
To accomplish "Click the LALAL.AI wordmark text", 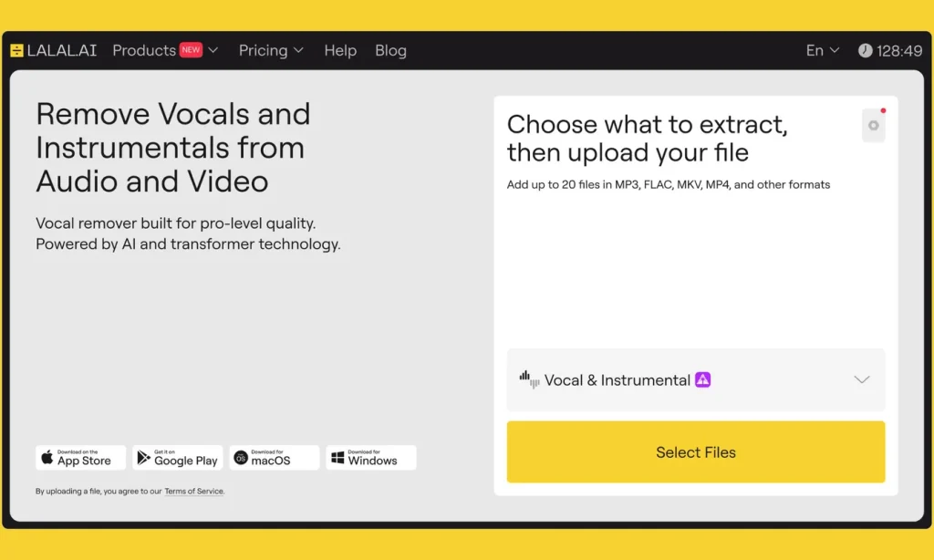I will (62, 51).
